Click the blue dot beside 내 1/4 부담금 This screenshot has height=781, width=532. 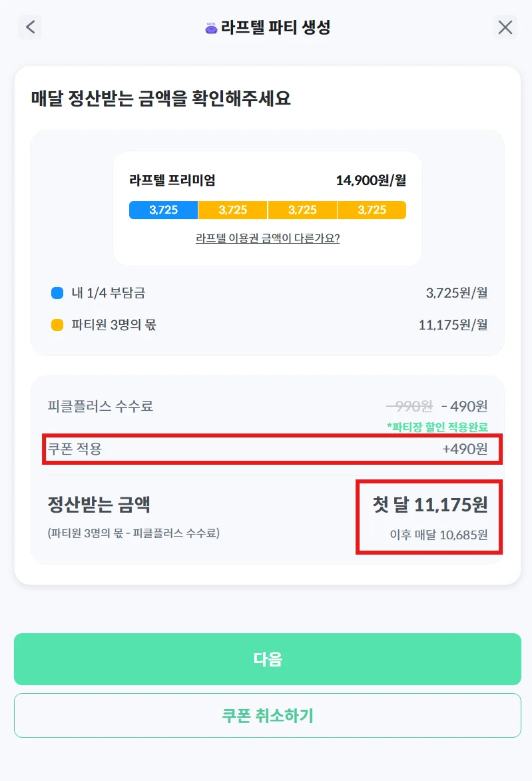(x=57, y=293)
